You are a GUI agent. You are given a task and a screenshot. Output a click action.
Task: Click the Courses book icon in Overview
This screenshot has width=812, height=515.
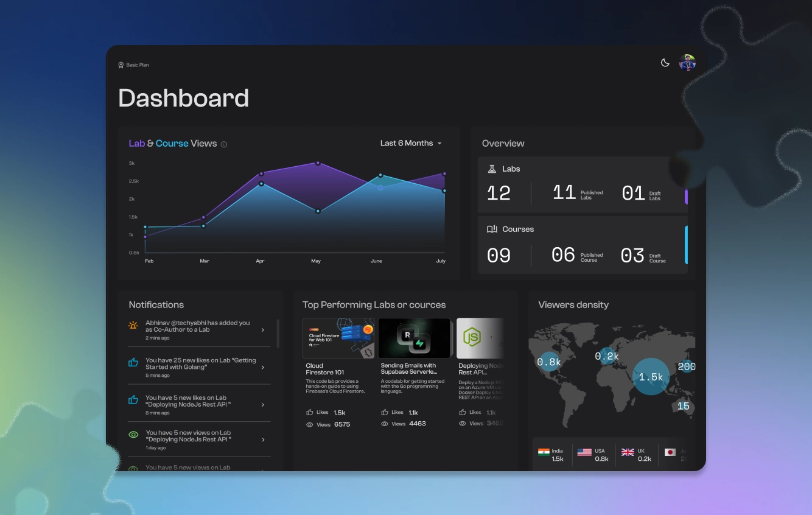[492, 229]
